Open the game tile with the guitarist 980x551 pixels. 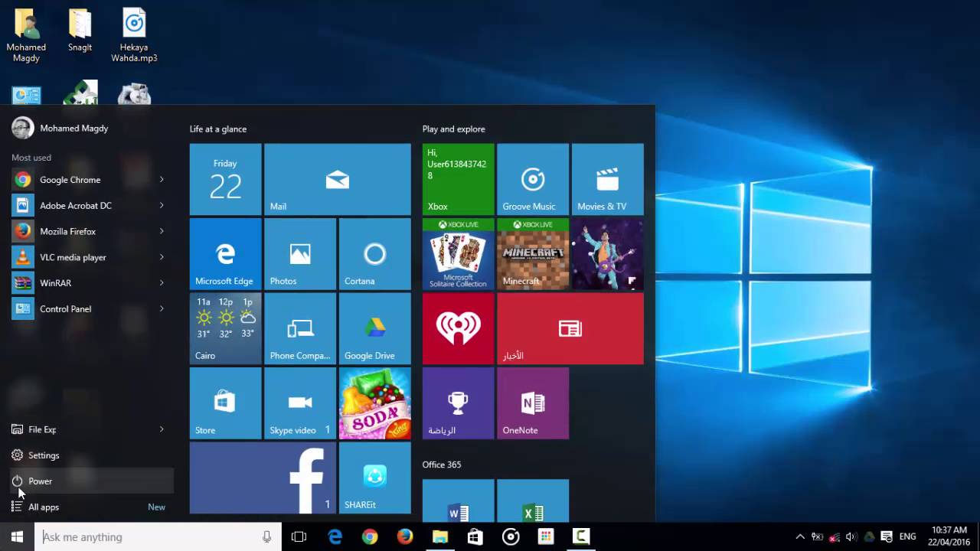608,254
